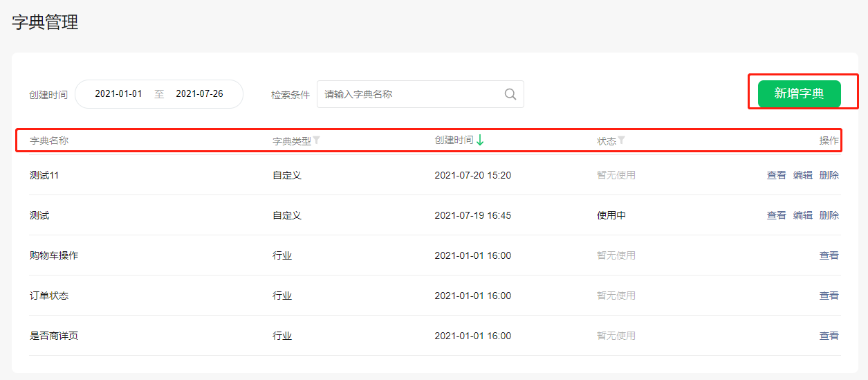The height and width of the screenshot is (380, 868).
Task: Select the 购物车操作 row name
Action: (x=54, y=255)
